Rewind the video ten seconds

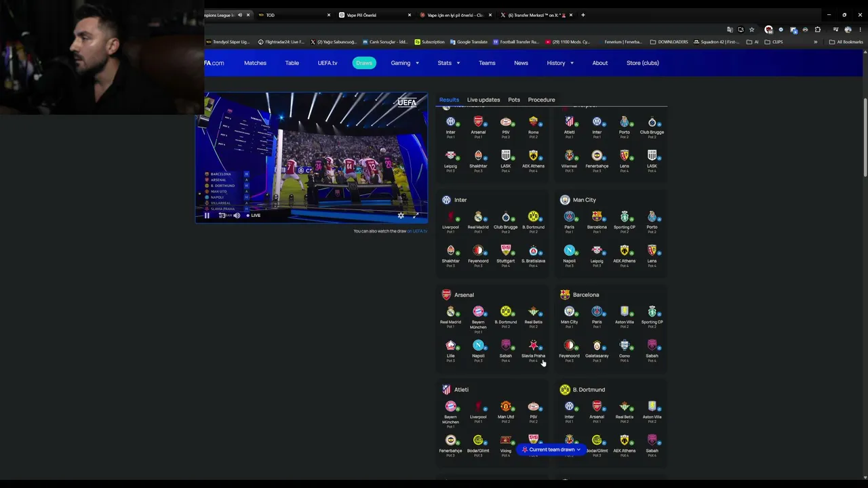222,216
